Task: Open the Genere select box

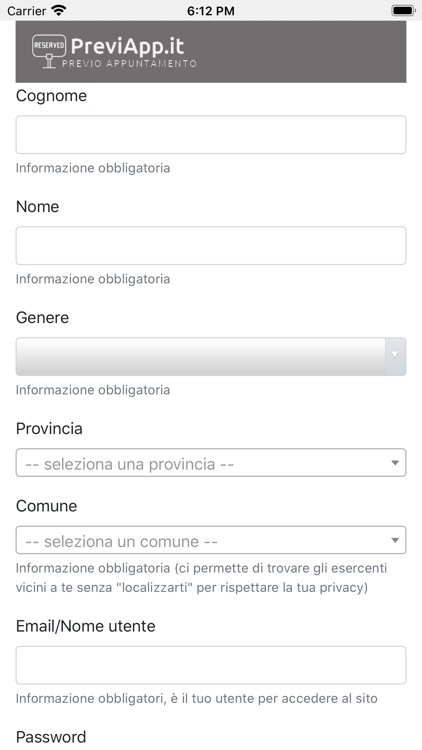Action: click(x=211, y=356)
